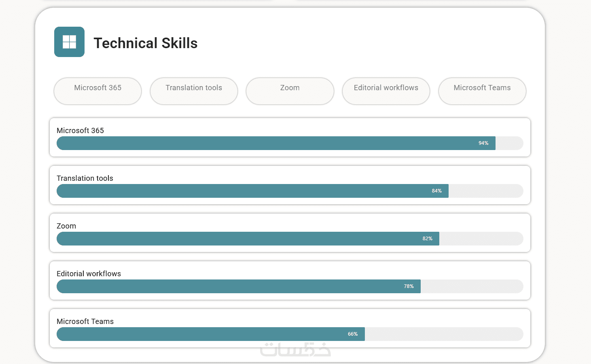
Task: Click the Technical Skills window-grid icon
Action: [x=69, y=42]
